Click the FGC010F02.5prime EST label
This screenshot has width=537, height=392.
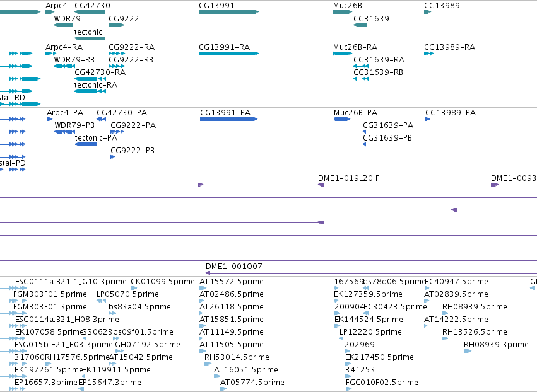coord(382,383)
